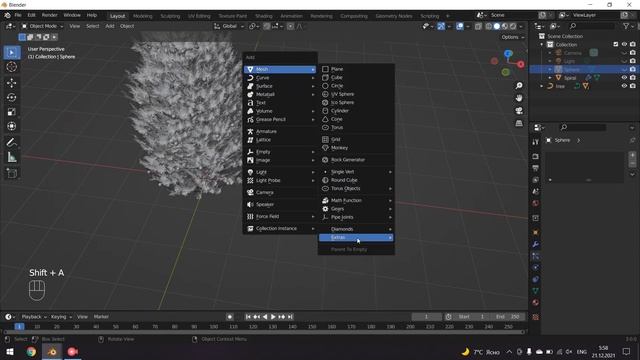Switch to the Modeling workspace tab

[142, 16]
